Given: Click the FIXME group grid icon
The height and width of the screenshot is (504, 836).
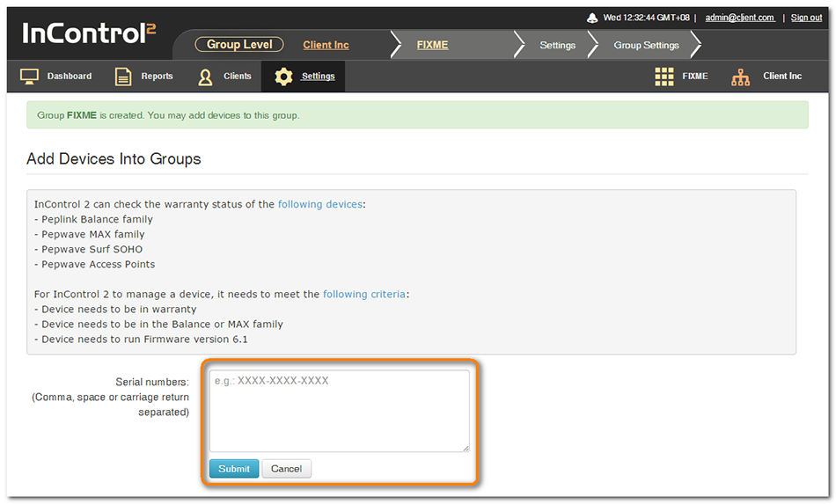Looking at the screenshot, I should click(x=664, y=77).
